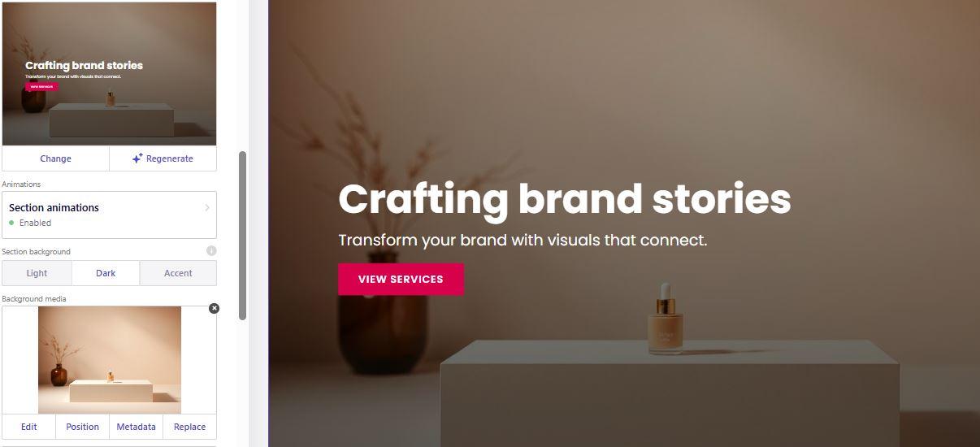Screen dimensions: 980x447
Task: Click the section layout preview thumbnail
Action: pos(109,74)
